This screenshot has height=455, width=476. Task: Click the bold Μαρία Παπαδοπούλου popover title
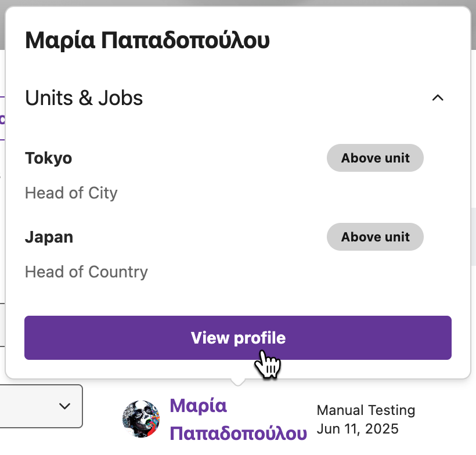tap(147, 41)
